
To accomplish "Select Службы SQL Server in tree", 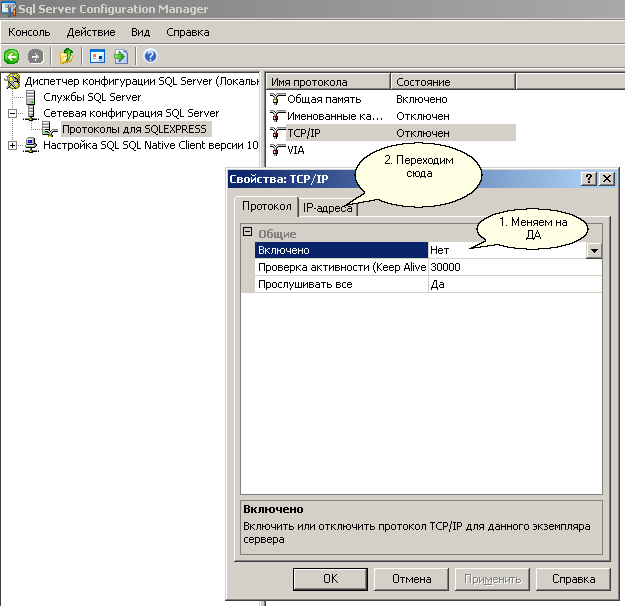I will pyautogui.click(x=92, y=97).
